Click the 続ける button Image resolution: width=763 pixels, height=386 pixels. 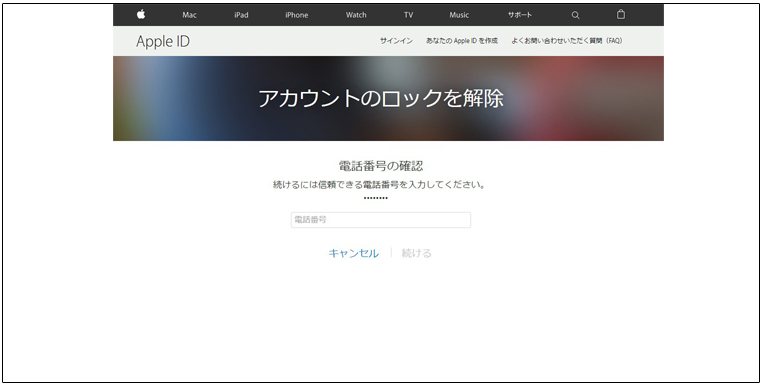(x=416, y=253)
